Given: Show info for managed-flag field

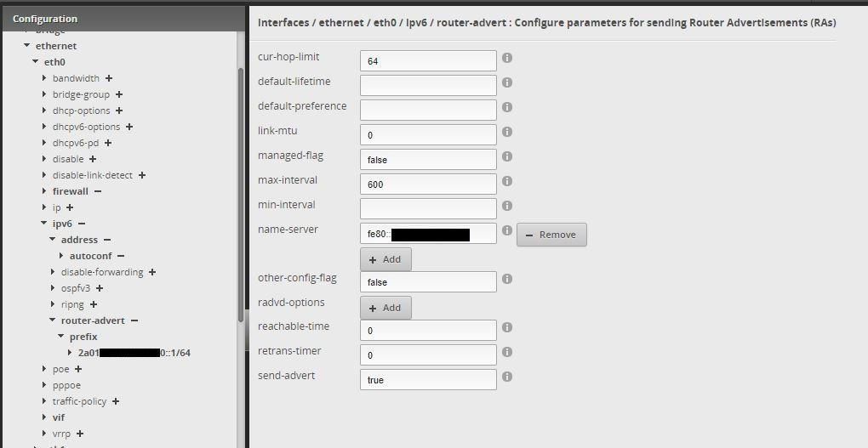Looking at the screenshot, I should pos(507,156).
